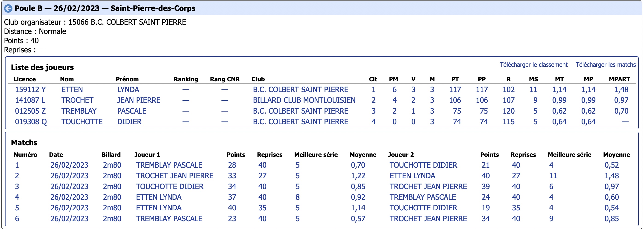
Task: Open player ETTEN in the list
Action: pyautogui.click(x=72, y=89)
